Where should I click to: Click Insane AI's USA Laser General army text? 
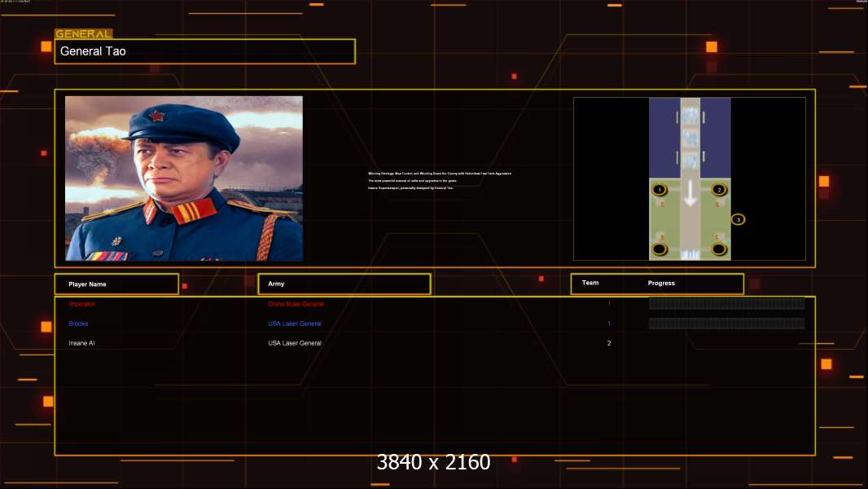pos(295,343)
